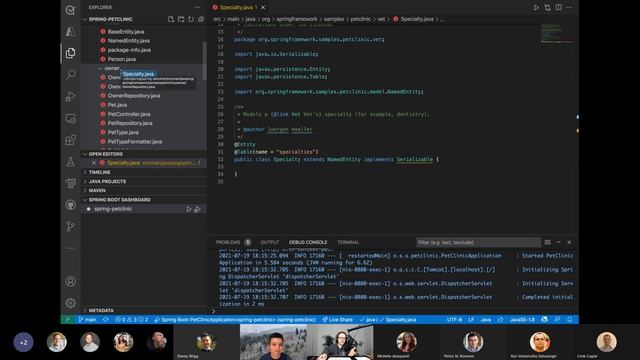Split the editor right
The width and height of the screenshot is (640, 360).
(x=558, y=7)
